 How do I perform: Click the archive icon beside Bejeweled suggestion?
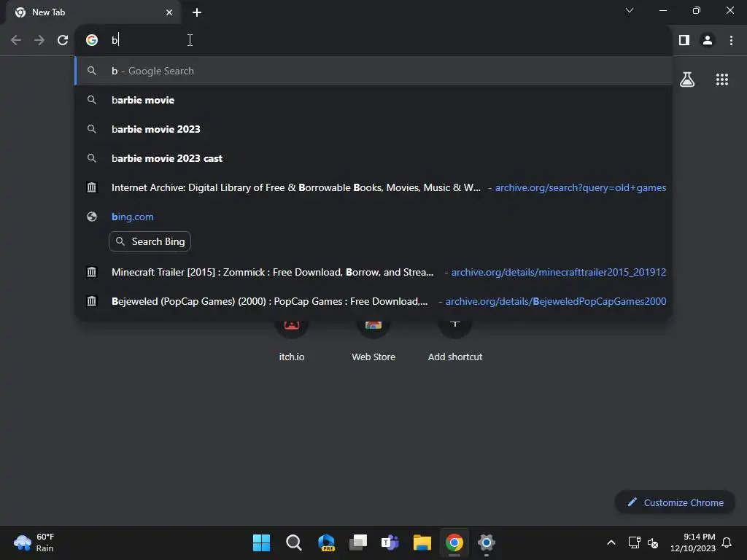(x=91, y=301)
